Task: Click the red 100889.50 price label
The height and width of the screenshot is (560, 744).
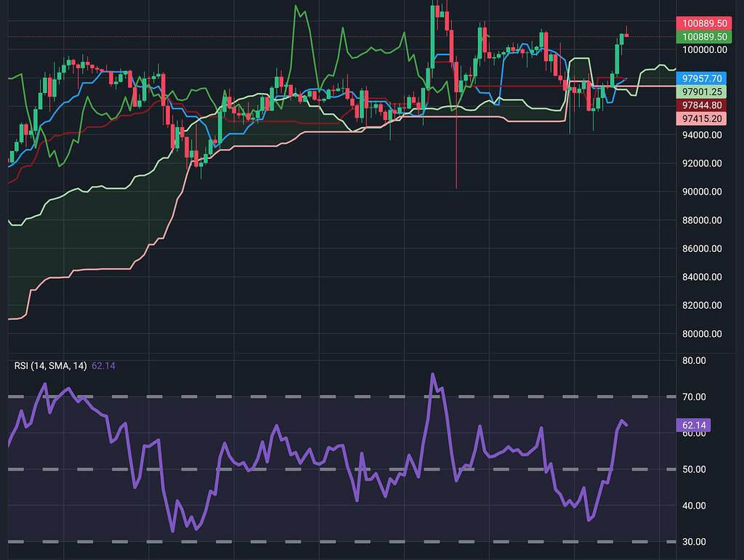Action: 702,23
